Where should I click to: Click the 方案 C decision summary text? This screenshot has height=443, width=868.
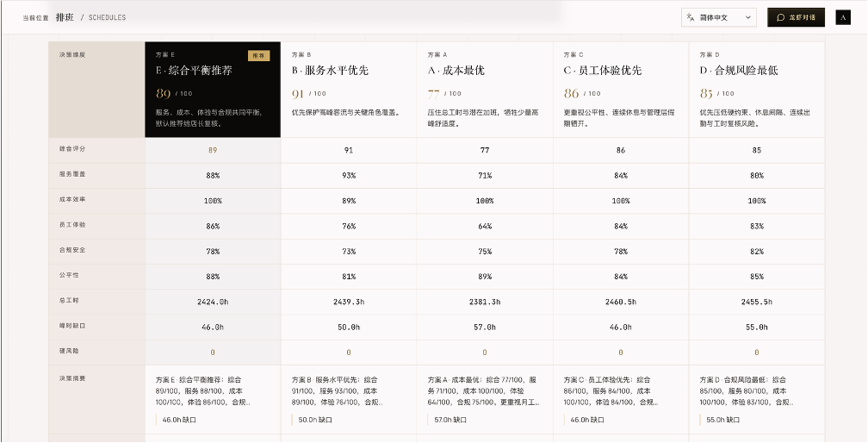pyautogui.click(x=610, y=391)
